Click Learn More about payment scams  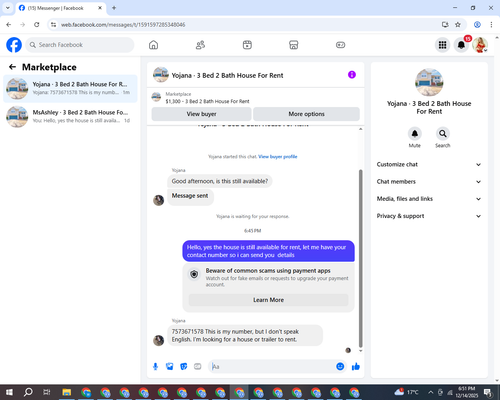pos(268,300)
